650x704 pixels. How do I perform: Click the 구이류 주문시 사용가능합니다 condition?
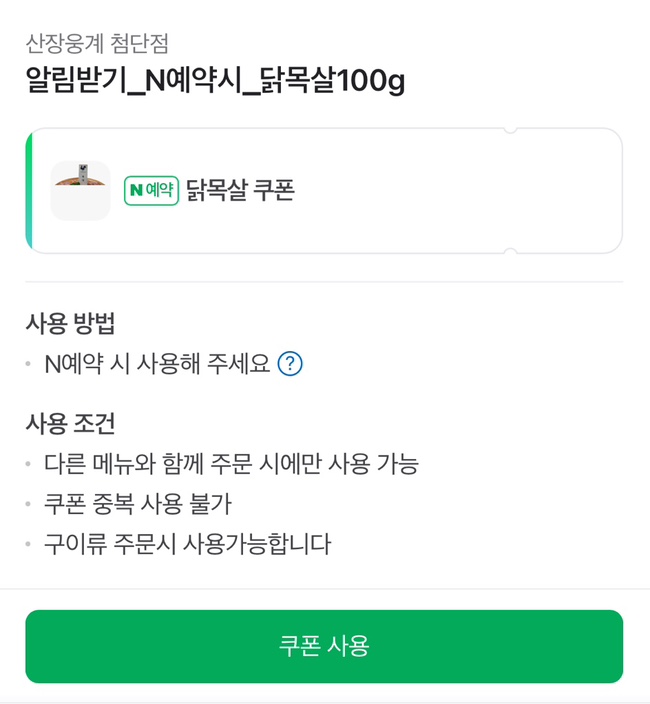[187, 544]
